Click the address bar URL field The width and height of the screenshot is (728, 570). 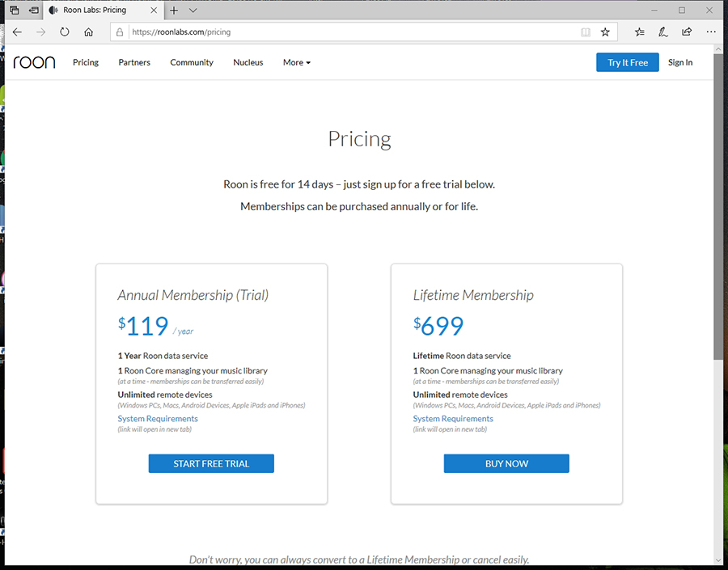click(348, 32)
